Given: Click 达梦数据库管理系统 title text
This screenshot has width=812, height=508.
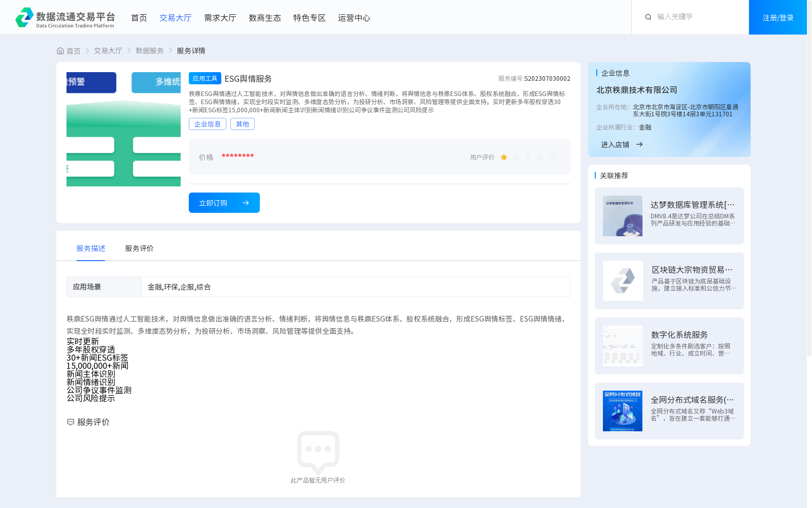Looking at the screenshot, I should point(693,205).
